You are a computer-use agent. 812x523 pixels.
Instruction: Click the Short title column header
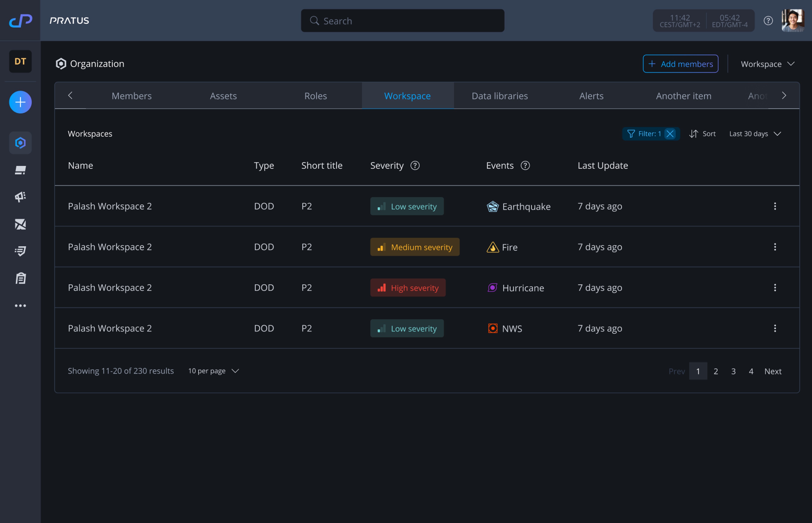pyautogui.click(x=322, y=165)
